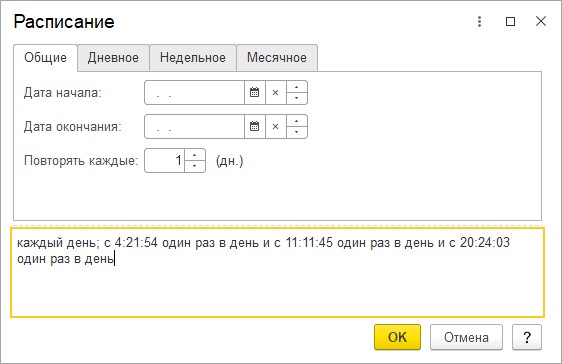
Task: Focus the Дата начала input field
Action: click(195, 93)
